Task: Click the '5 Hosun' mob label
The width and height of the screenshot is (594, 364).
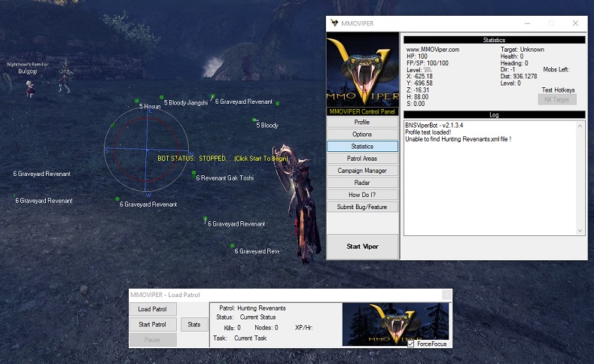Action: pyautogui.click(x=150, y=106)
